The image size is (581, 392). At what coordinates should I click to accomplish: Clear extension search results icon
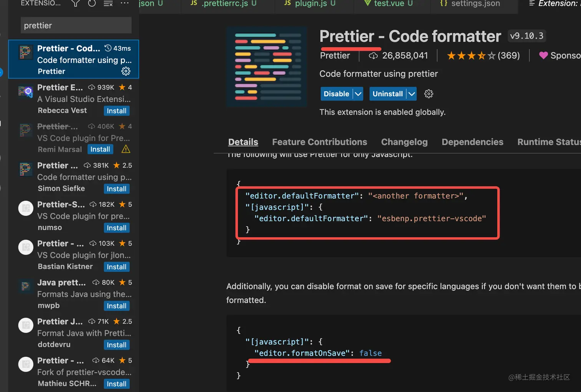pyautogui.click(x=108, y=3)
